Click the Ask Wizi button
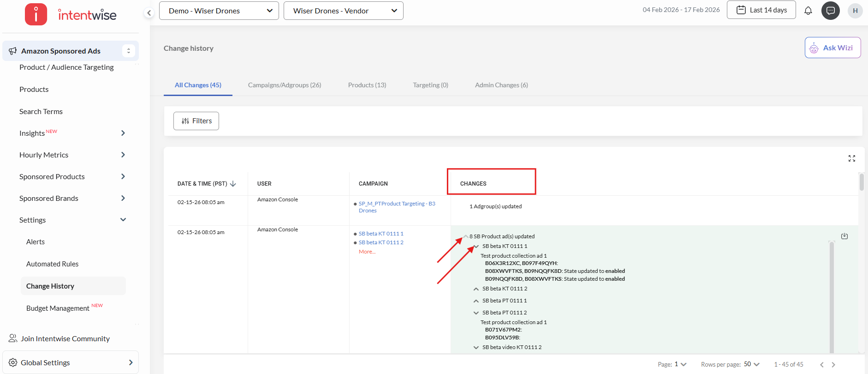 [x=832, y=48]
